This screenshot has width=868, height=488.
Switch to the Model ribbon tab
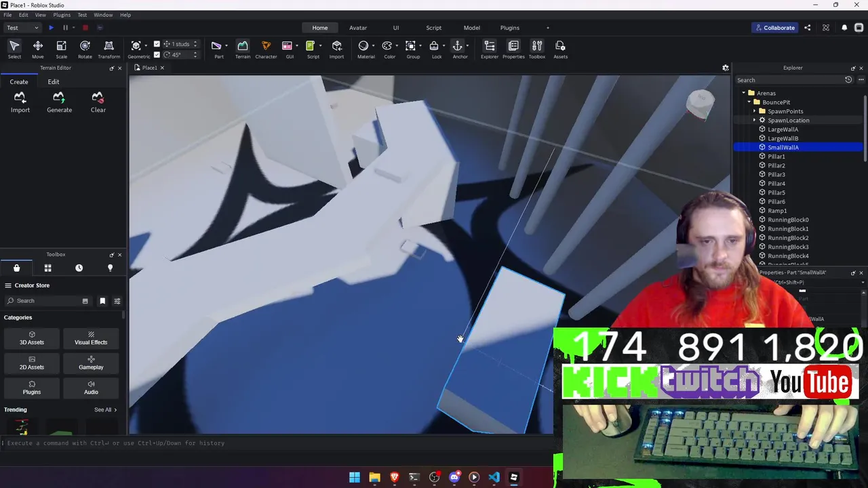pos(472,28)
